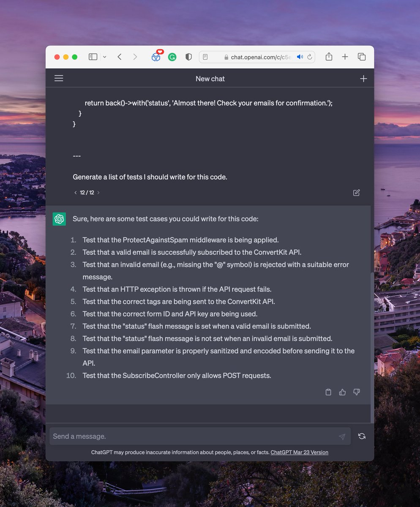This screenshot has width=420, height=507.
Task: Give the response a thumbs down
Action: point(357,392)
